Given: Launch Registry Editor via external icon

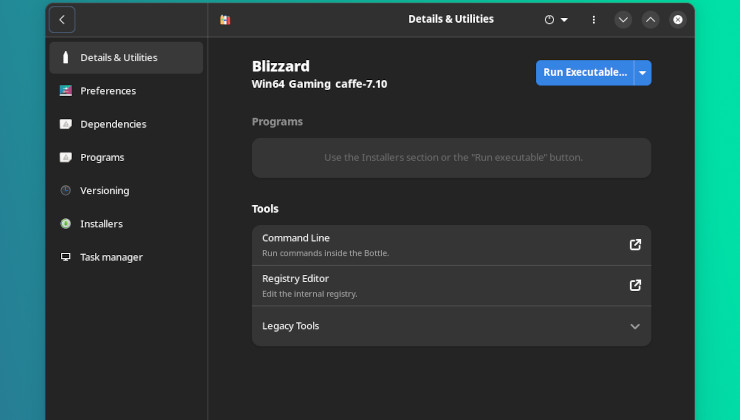Looking at the screenshot, I should 635,285.
